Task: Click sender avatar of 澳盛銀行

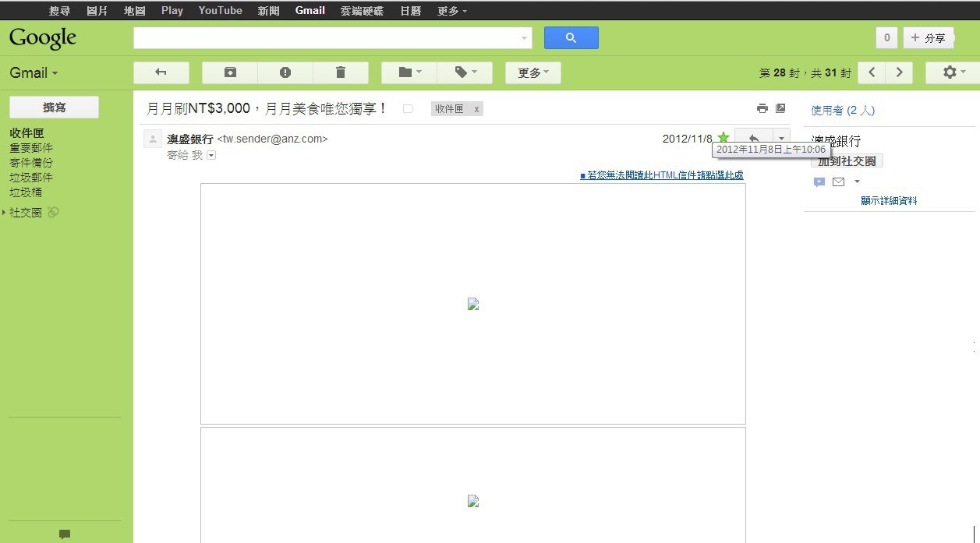Action: [x=153, y=139]
